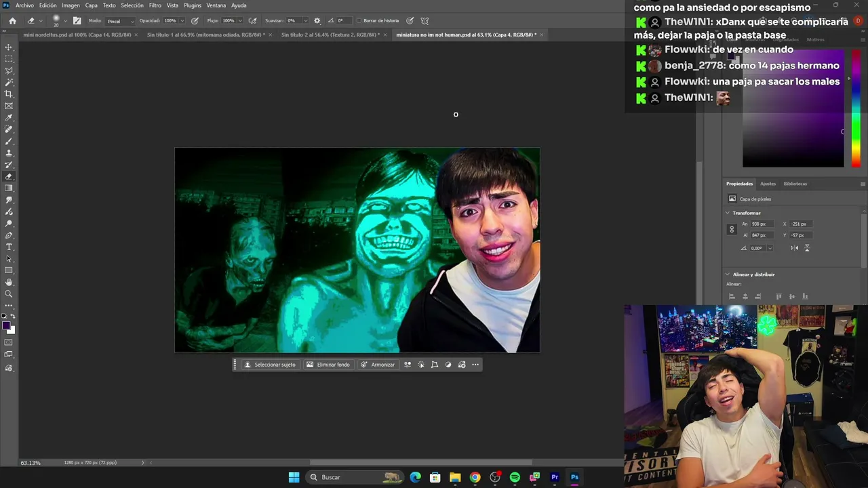
Task: Open Spotify from the taskbar
Action: 515,477
